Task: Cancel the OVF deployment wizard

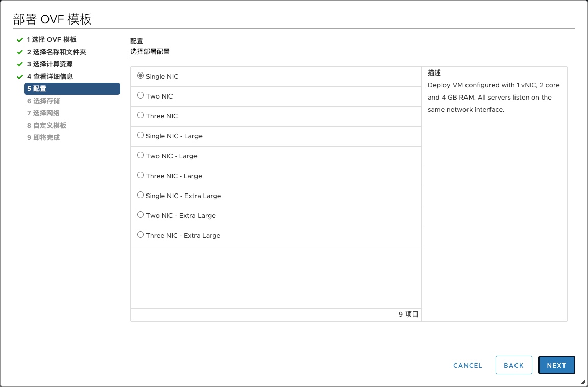Action: (468, 365)
